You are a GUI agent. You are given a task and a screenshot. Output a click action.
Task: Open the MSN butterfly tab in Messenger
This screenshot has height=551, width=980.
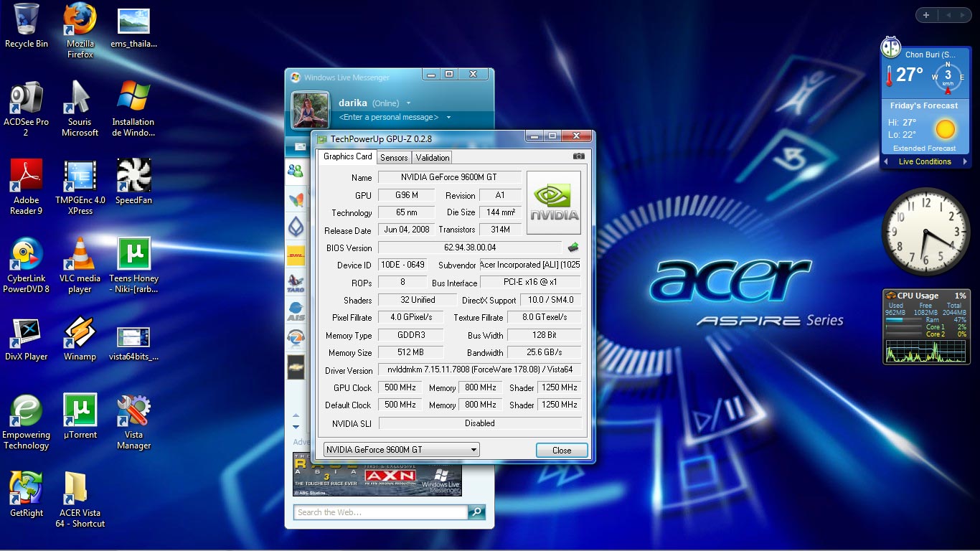click(296, 199)
